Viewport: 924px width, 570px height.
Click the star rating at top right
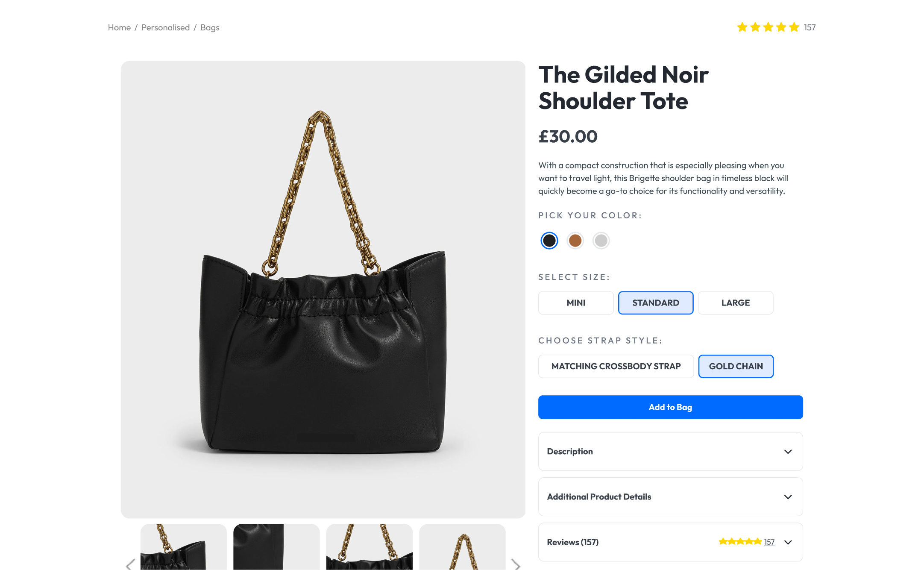(x=768, y=27)
